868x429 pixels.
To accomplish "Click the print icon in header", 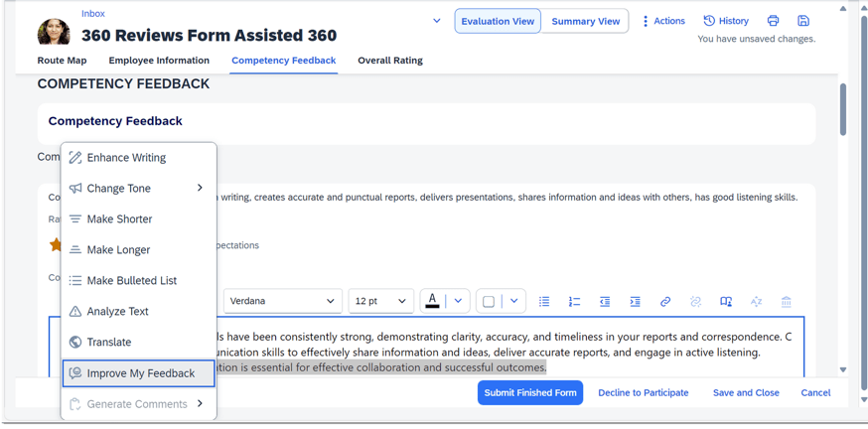I will (773, 21).
